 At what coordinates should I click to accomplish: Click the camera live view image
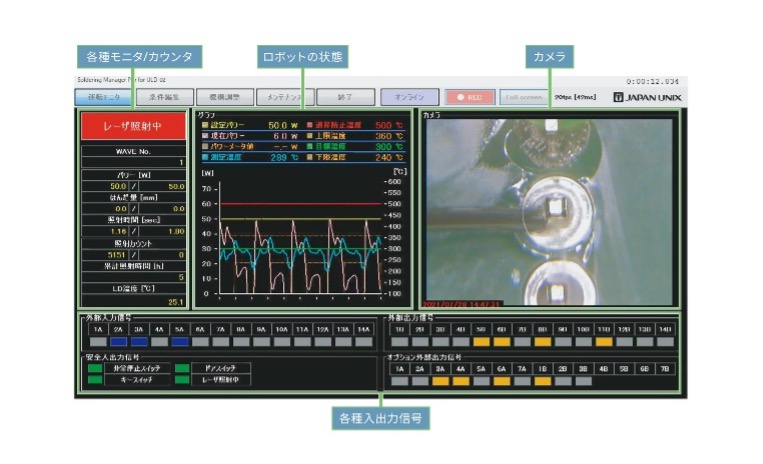[549, 212]
